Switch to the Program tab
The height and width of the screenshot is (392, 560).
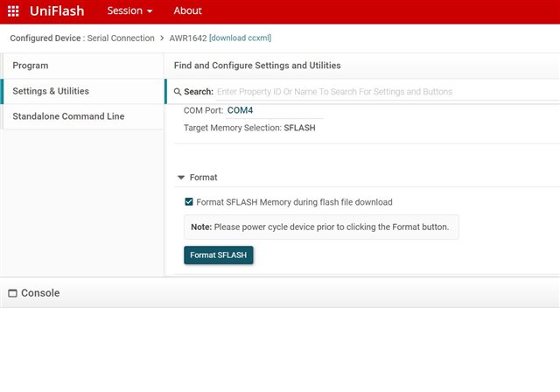[x=83, y=66]
